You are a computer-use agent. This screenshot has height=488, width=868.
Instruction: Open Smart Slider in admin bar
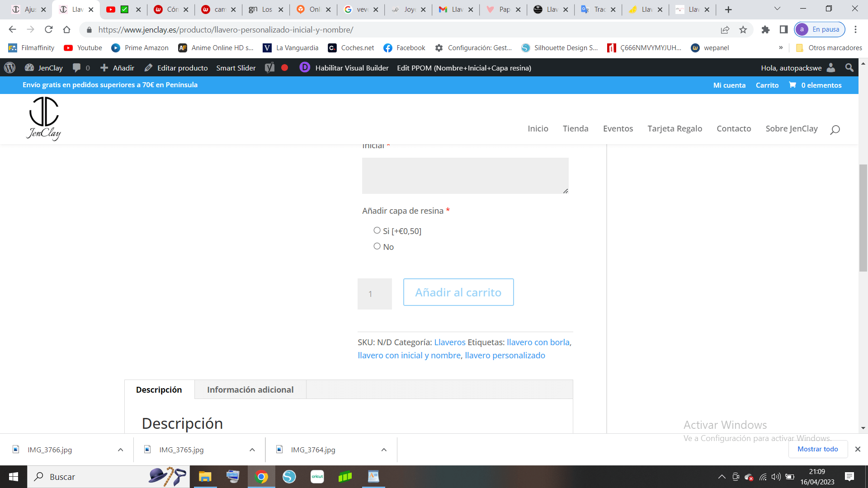(x=236, y=68)
